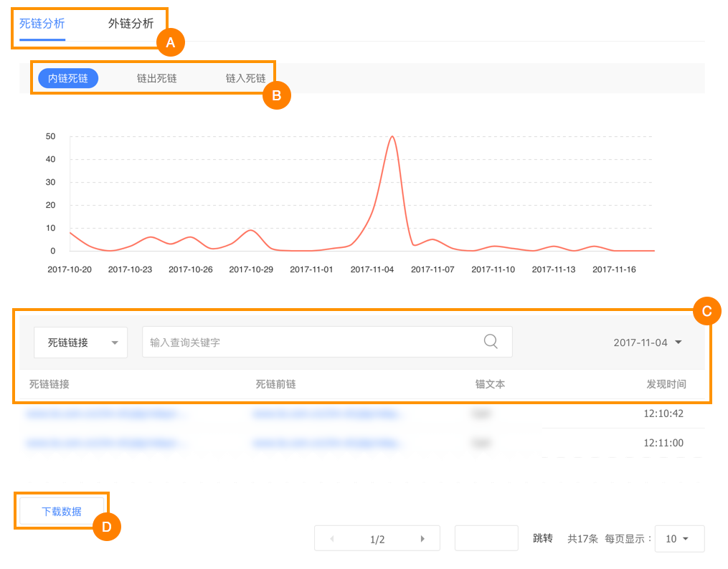The width and height of the screenshot is (728, 569).
Task: Open the per-page count dropdown showing 10
Action: pyautogui.click(x=679, y=539)
